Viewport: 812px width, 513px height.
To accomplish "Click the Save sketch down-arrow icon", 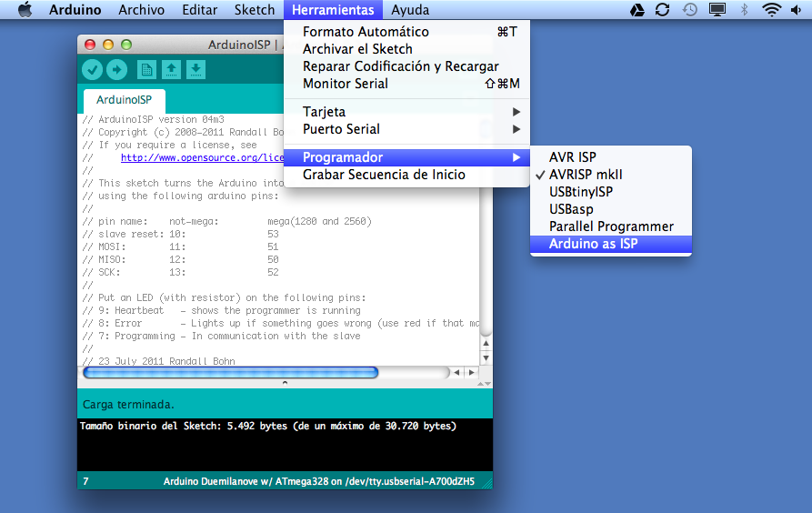I will pos(195,69).
